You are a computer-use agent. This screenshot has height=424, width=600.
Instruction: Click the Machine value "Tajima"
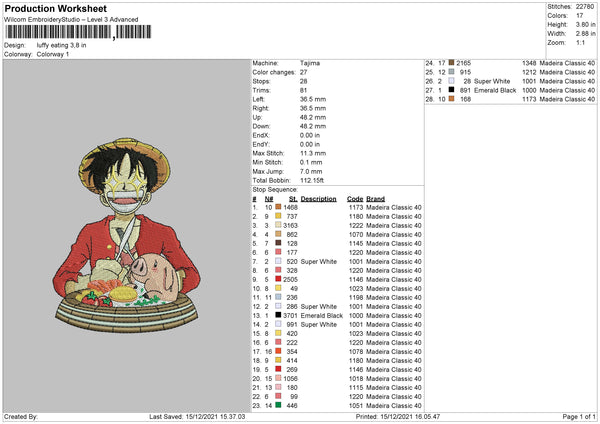coord(310,63)
